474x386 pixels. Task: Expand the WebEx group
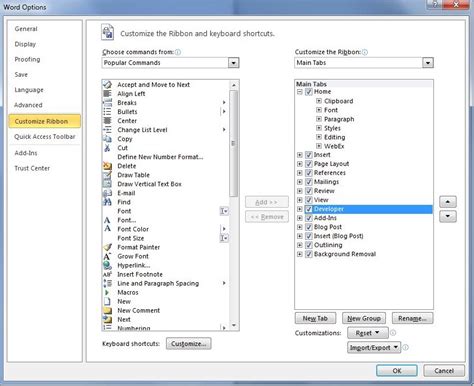coord(319,146)
